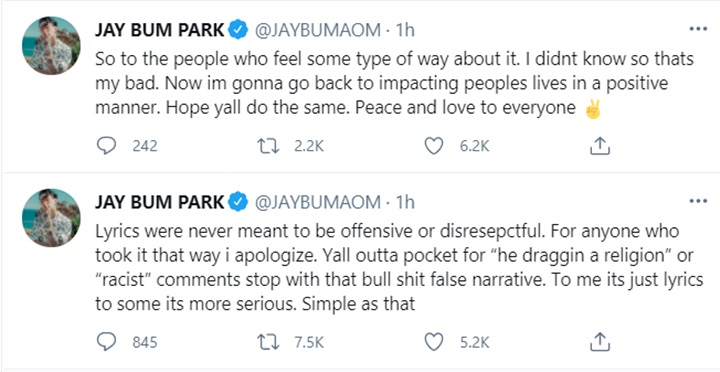The height and width of the screenshot is (372, 720).
Task: Open more options menu on second tweet
Action: (x=698, y=201)
